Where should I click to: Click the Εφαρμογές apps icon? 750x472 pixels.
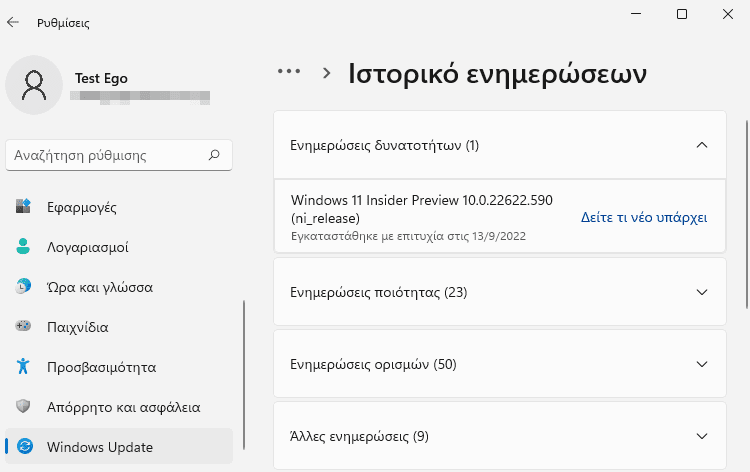point(23,206)
